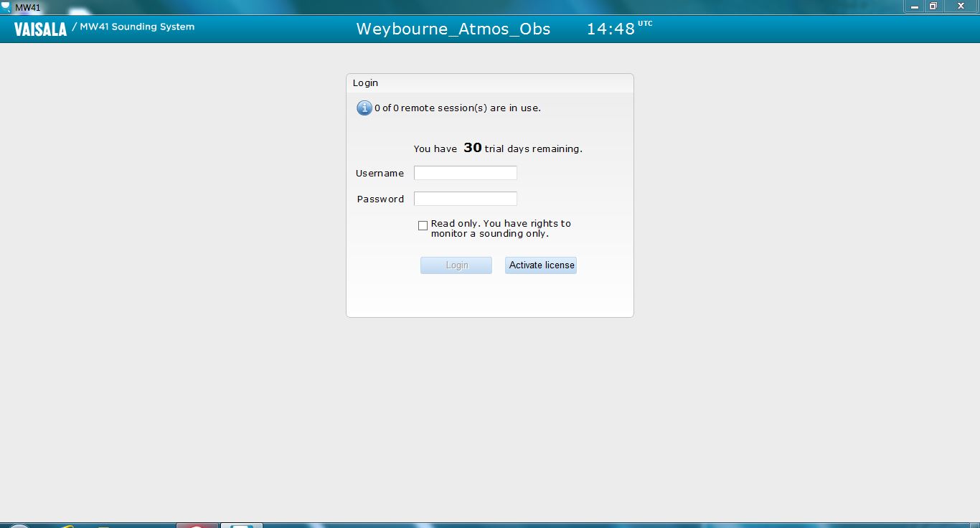Click the blue info icon in Login panel
This screenshot has width=980, height=528.
pos(364,108)
